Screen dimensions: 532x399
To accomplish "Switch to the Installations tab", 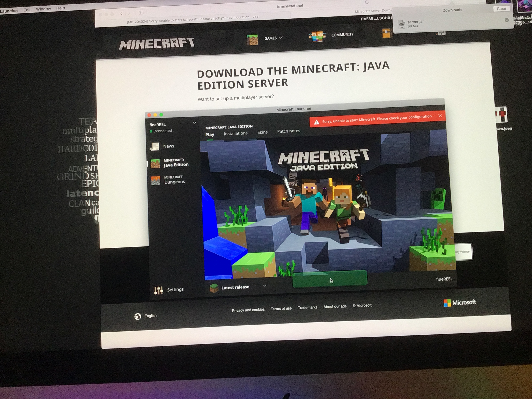I will 236,133.
